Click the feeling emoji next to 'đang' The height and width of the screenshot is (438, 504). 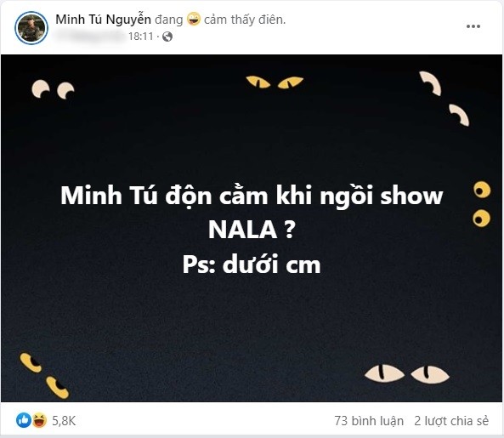point(194,19)
